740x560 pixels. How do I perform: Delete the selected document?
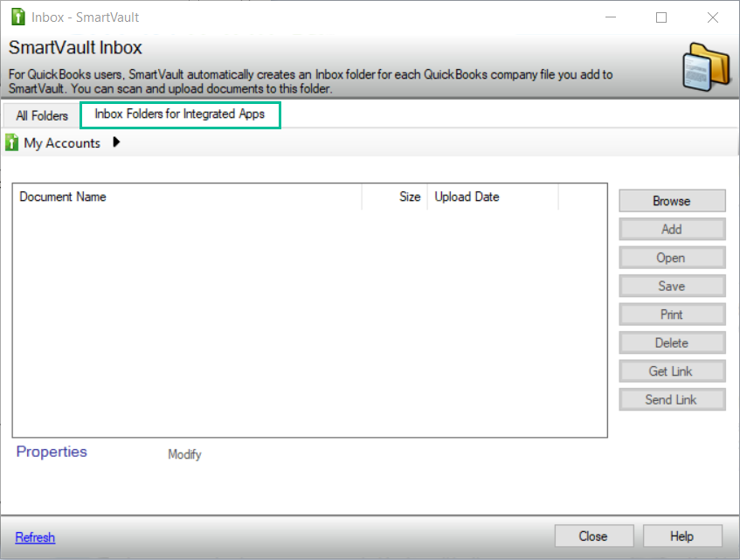click(672, 342)
